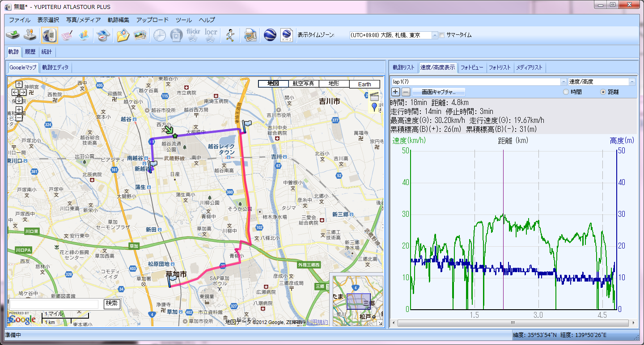This screenshot has width=644, height=345.
Task: Open the フォトリスト tab
Action: (500, 67)
